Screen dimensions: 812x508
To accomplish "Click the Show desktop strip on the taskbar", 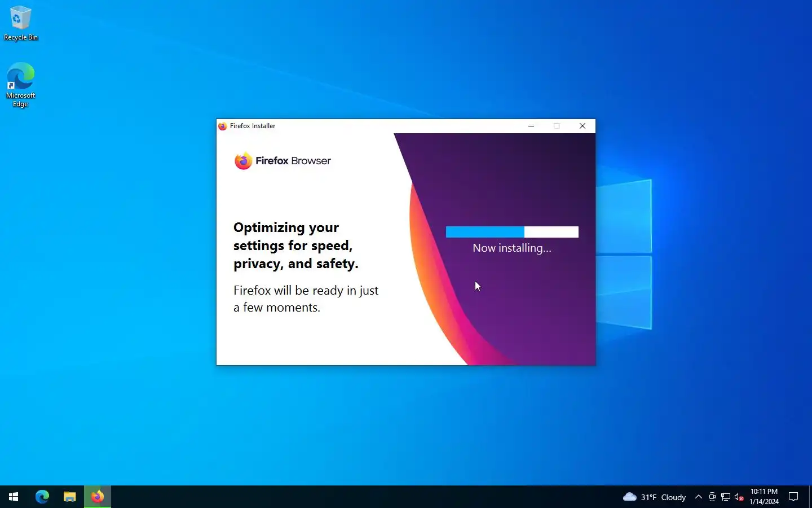I will [810, 497].
